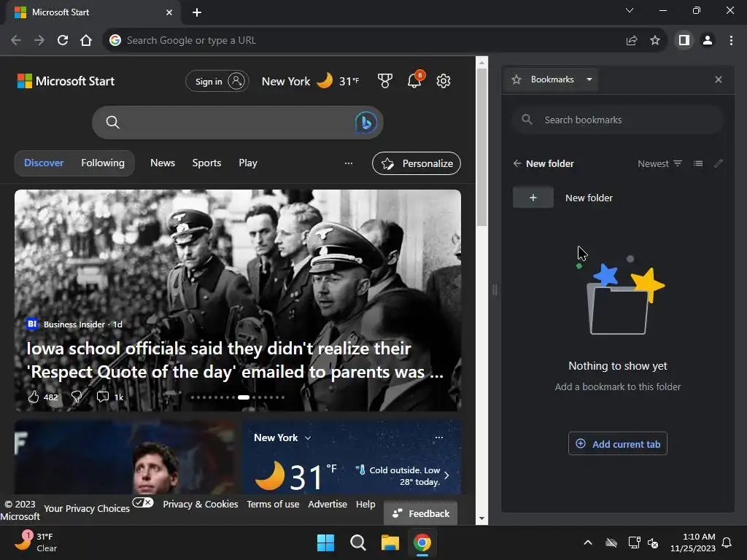Toggle the side panel button in the toolbar
The height and width of the screenshot is (560, 747).
click(684, 41)
